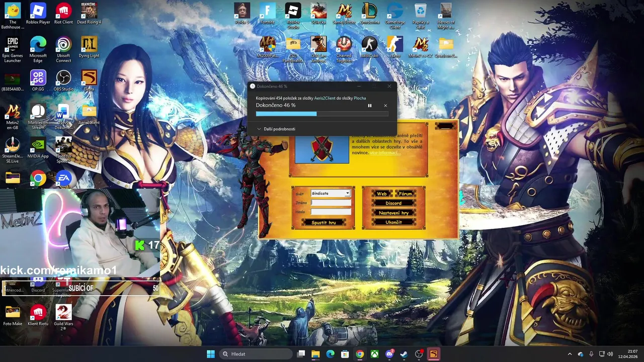
Task: Open Polda 5 desktop shortcut
Action: coord(242,14)
